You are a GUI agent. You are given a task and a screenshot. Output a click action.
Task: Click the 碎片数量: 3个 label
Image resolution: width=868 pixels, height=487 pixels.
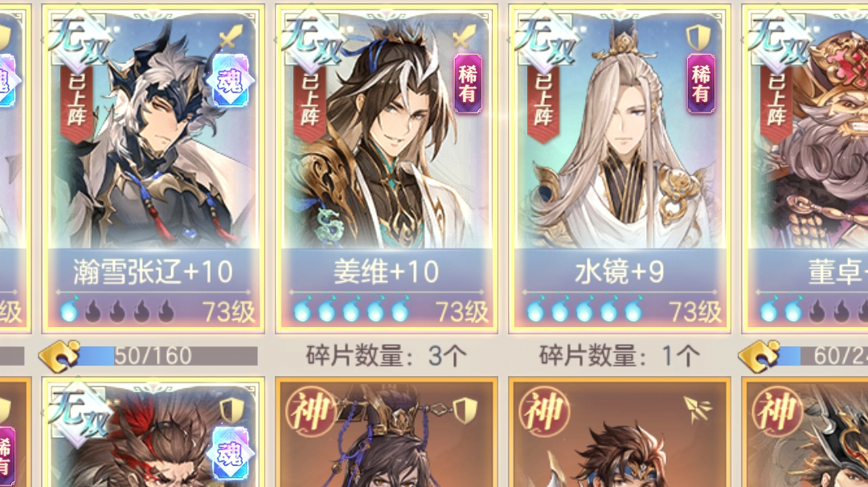[387, 356]
